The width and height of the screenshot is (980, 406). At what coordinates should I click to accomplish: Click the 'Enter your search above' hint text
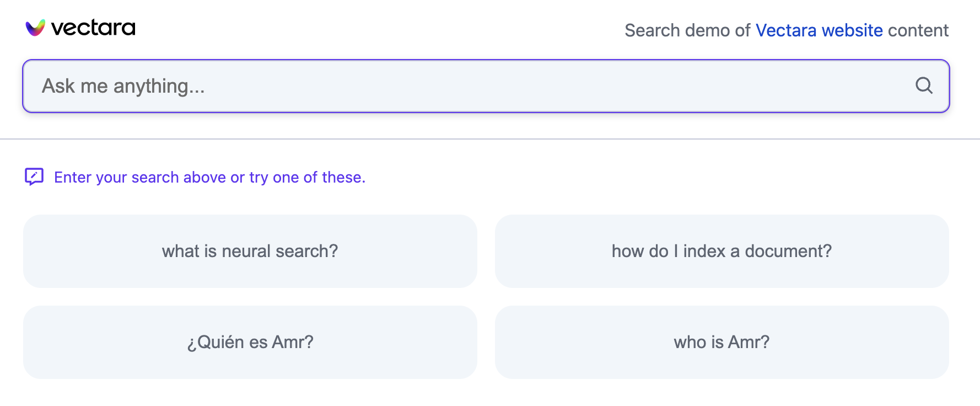[209, 177]
